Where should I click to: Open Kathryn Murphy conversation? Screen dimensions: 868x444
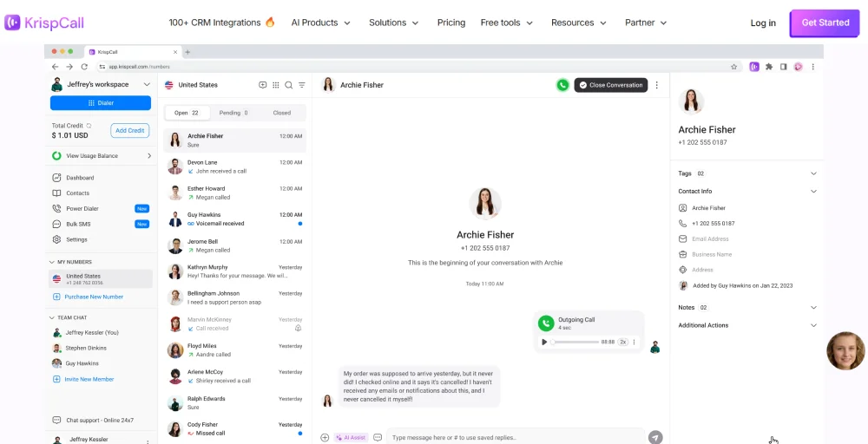[234, 271]
